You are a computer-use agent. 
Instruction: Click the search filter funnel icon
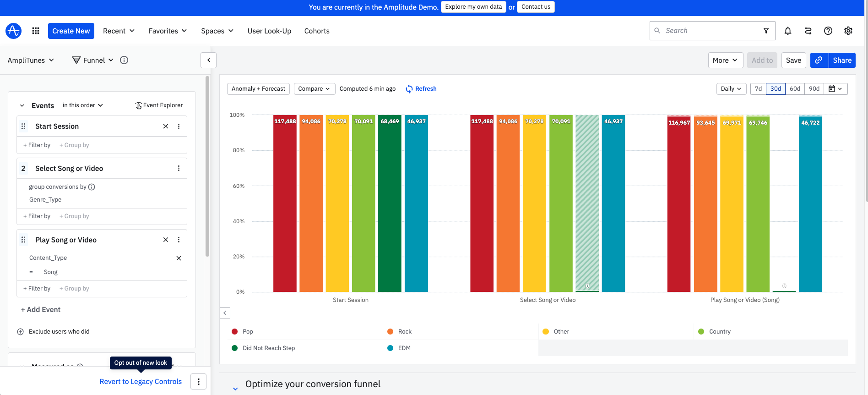pyautogui.click(x=766, y=31)
